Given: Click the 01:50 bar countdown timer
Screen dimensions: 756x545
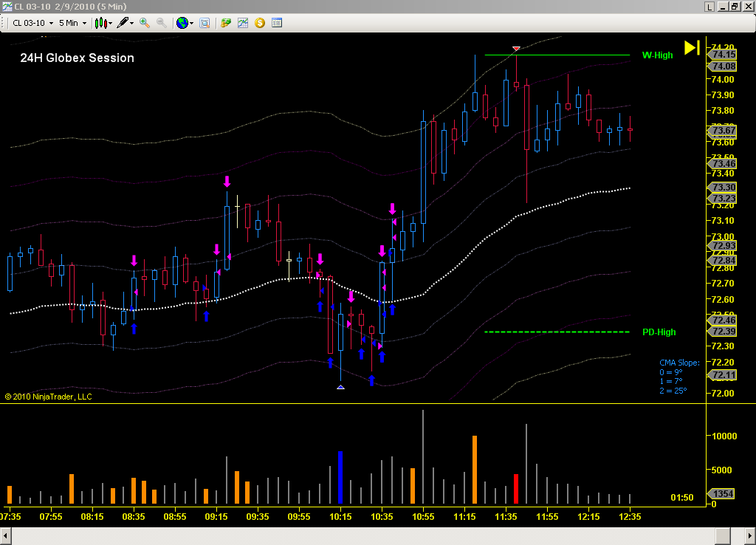Looking at the screenshot, I should pos(681,497).
